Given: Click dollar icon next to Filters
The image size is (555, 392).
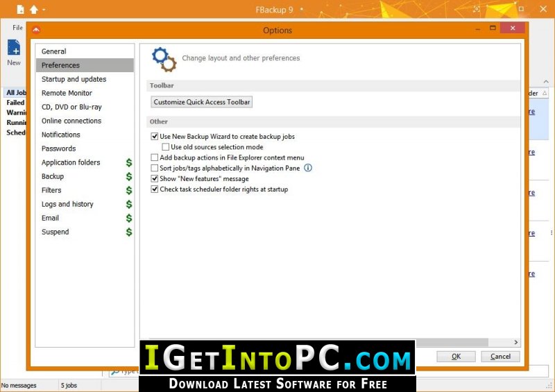Looking at the screenshot, I should (129, 190).
